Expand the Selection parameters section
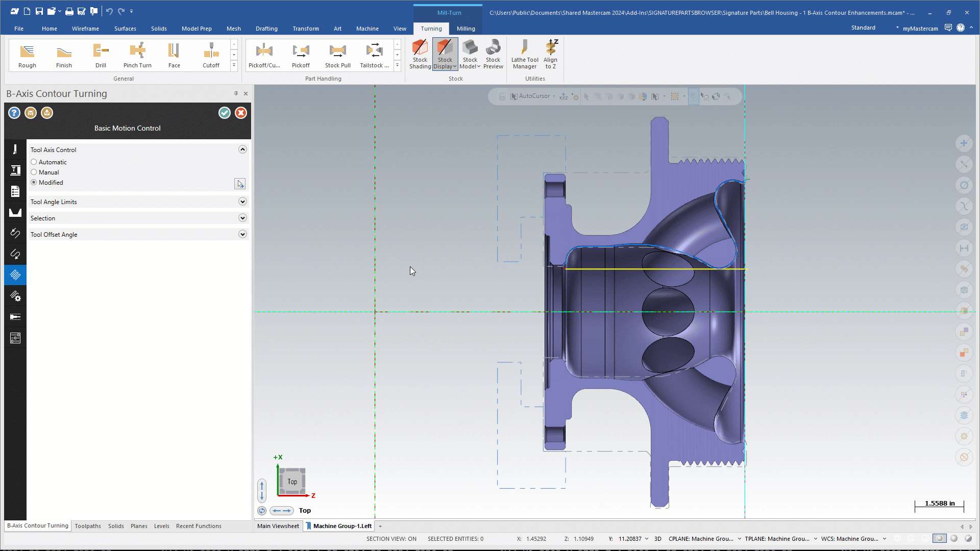Screen dimensions: 980x551 coord(242,218)
